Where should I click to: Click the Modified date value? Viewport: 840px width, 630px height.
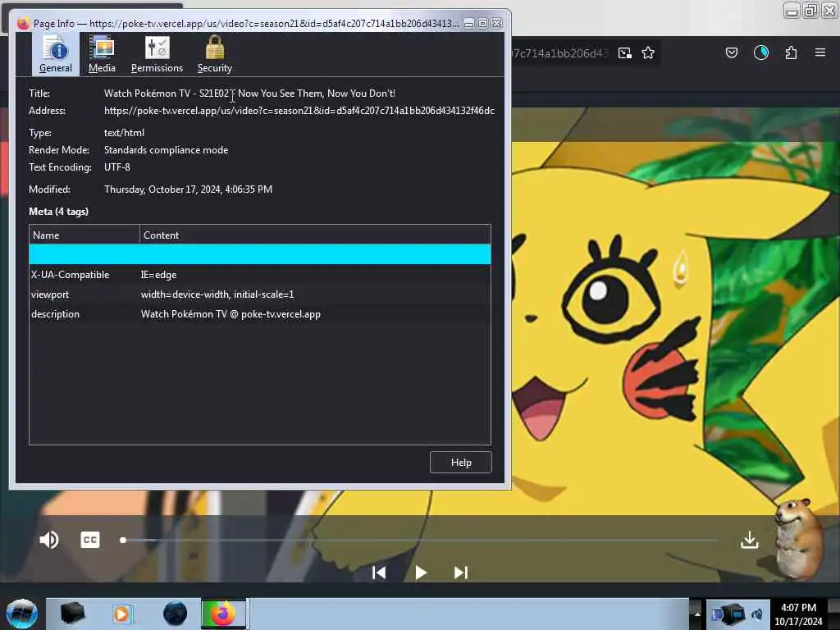(188, 189)
